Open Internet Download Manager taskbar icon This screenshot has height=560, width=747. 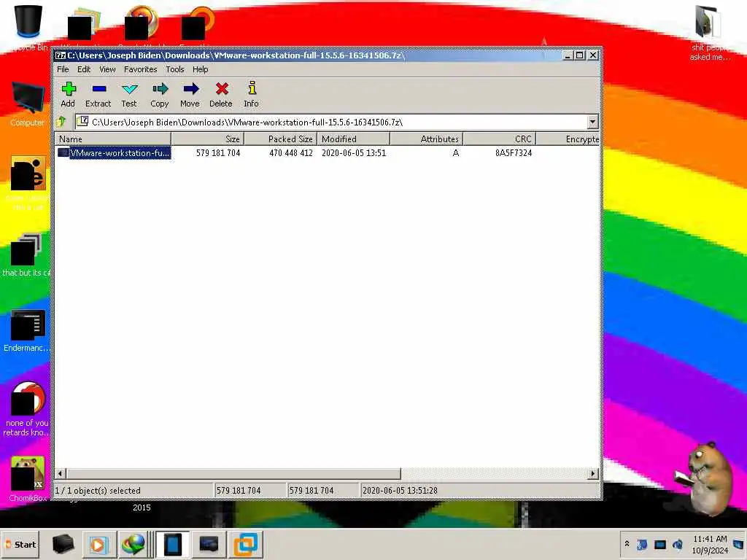pyautogui.click(x=133, y=544)
